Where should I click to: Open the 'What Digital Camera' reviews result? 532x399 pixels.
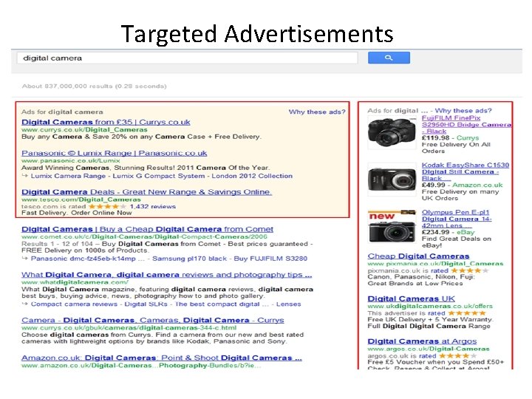click(166, 275)
